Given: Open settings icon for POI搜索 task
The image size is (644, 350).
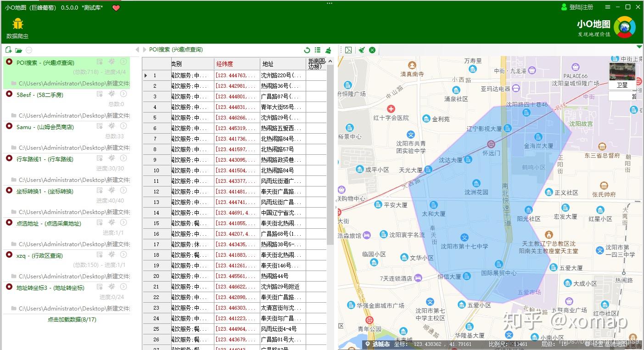Looking at the screenshot, I should tap(100, 62).
